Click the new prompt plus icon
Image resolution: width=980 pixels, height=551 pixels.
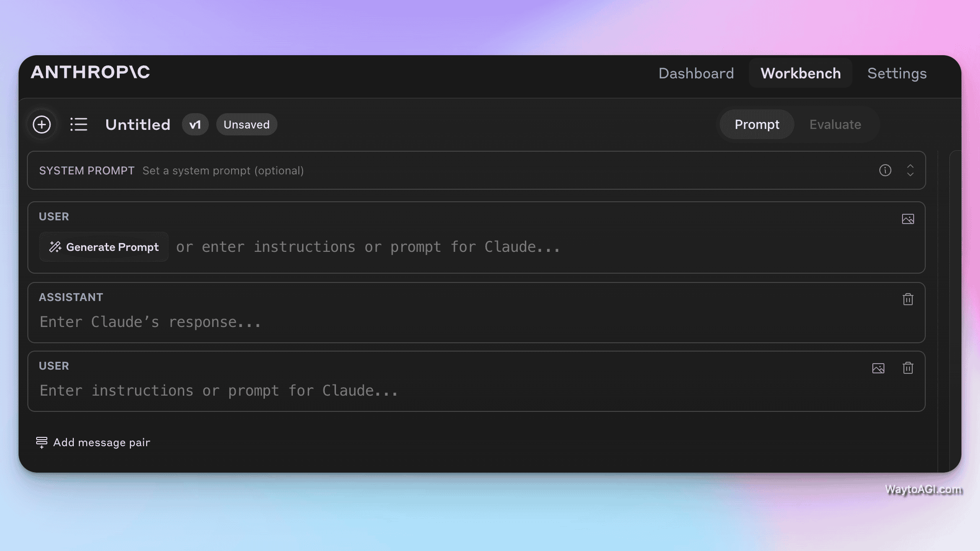point(42,124)
